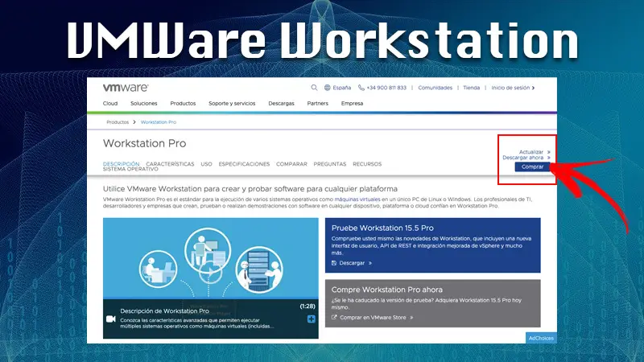Click the (1:28) video duration label

[308, 306]
